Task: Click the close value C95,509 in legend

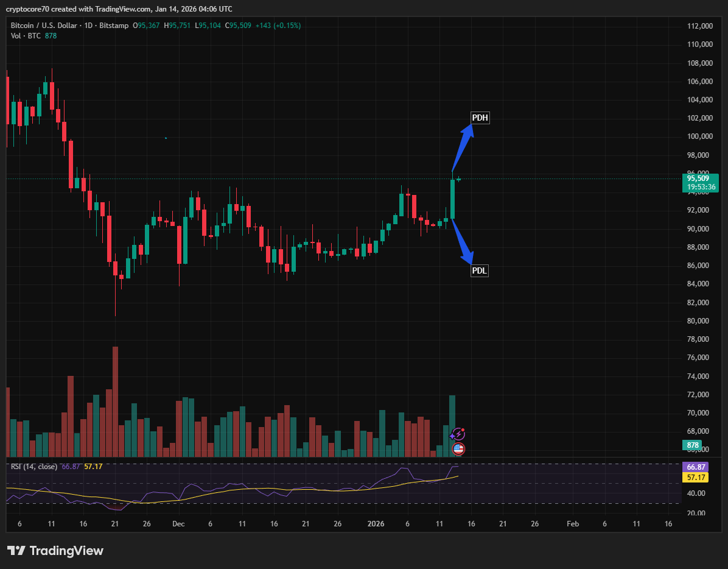Action: point(238,26)
